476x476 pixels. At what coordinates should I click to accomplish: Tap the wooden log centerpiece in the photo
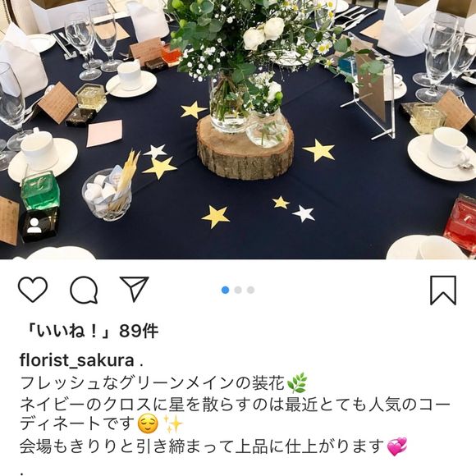pos(245,148)
